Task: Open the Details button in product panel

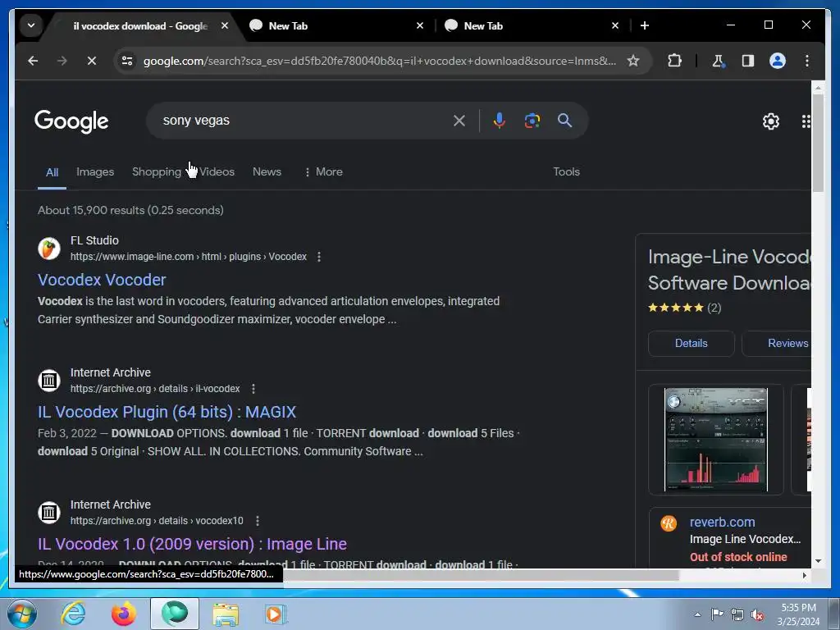Action: coord(691,344)
